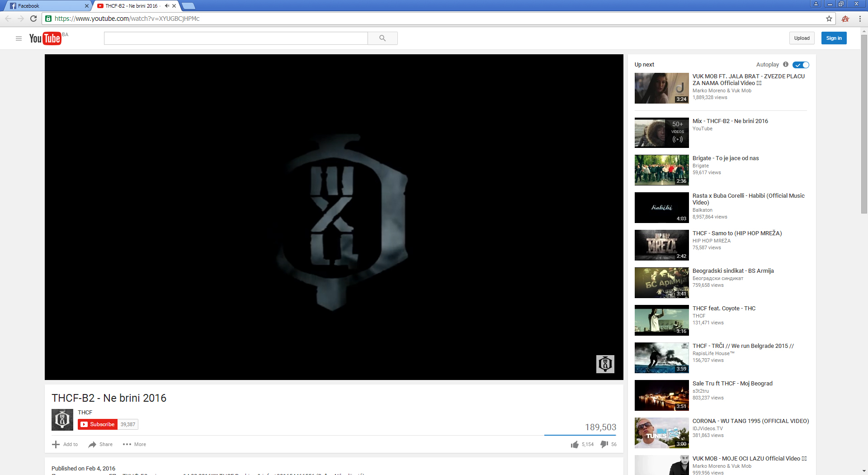Open the RapisLife House channel link

(713, 354)
